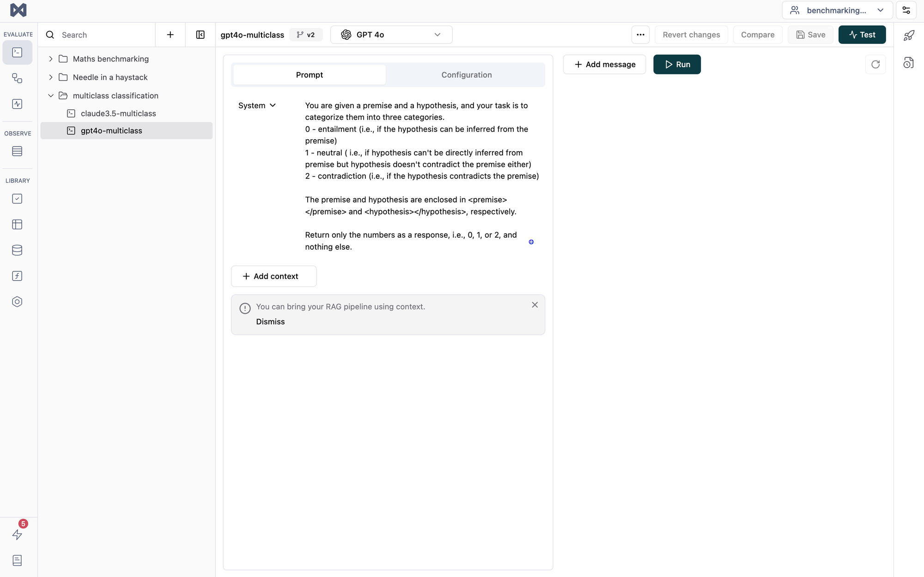Open the System role dropdown
This screenshot has height=577, width=924.
point(257,105)
